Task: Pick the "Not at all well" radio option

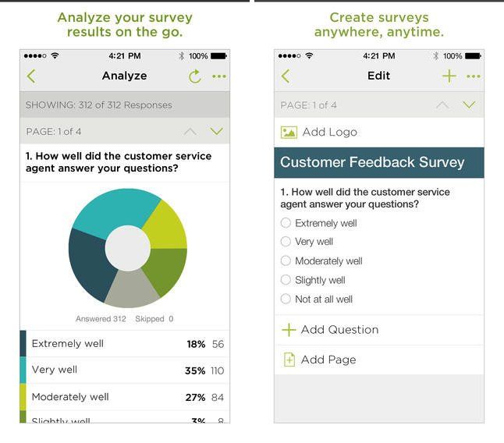Action: tap(286, 299)
